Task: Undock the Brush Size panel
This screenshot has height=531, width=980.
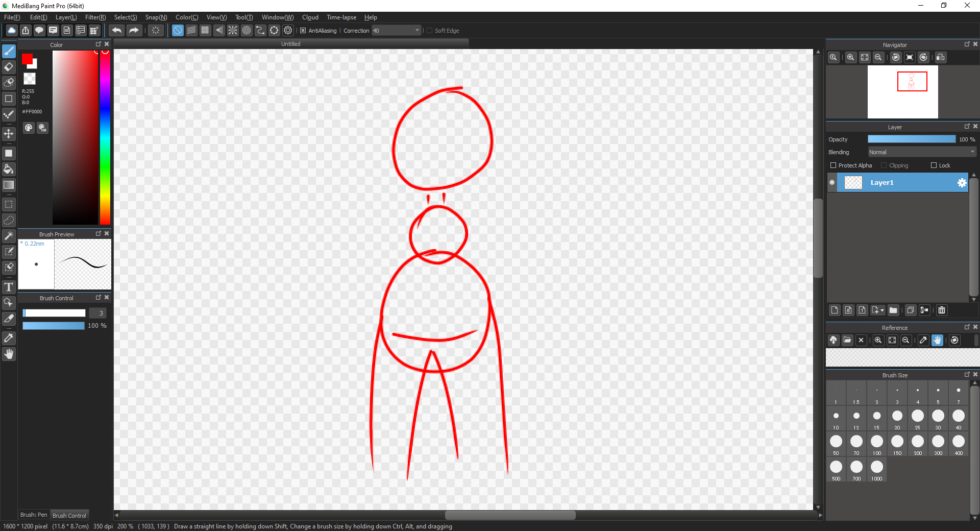Action: coord(967,375)
